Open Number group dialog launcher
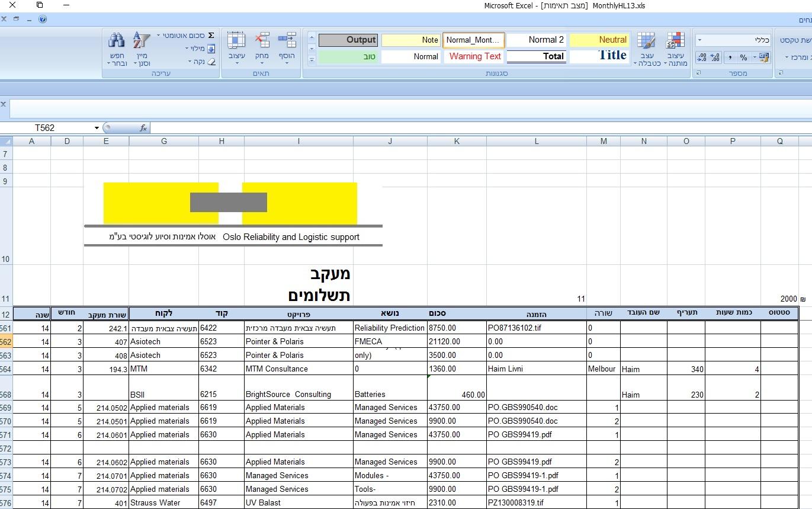Image resolution: width=812 pixels, height=509 pixels. [x=698, y=73]
